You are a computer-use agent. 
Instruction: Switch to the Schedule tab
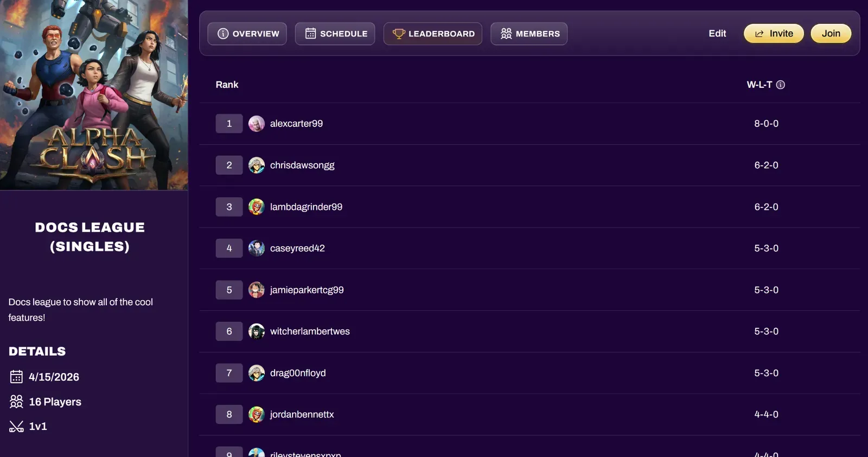[x=335, y=33]
